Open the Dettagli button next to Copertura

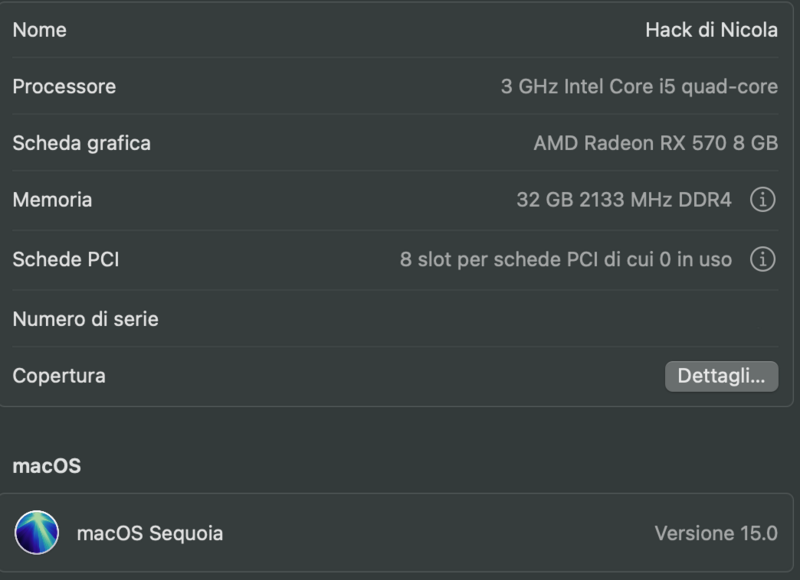[x=721, y=376]
